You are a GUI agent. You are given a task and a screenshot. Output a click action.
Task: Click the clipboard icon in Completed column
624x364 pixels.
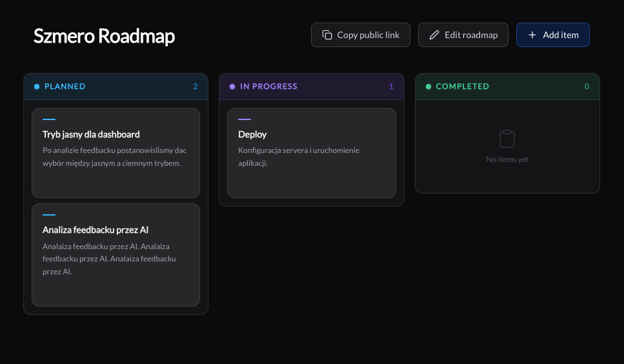(507, 139)
